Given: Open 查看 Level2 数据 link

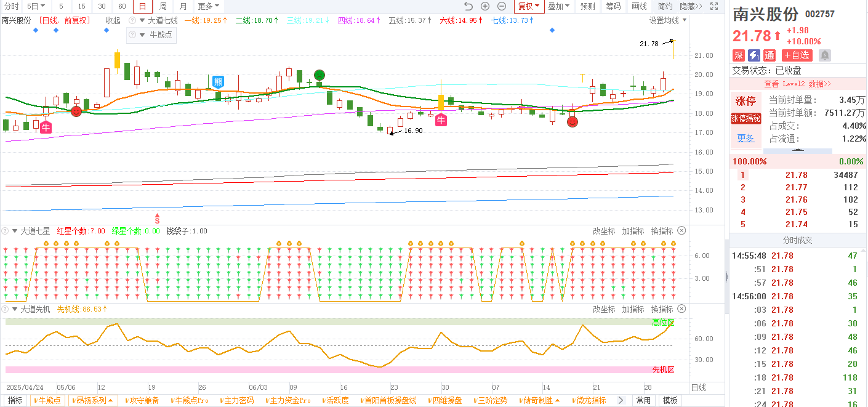Looking at the screenshot, I should click(x=797, y=84).
